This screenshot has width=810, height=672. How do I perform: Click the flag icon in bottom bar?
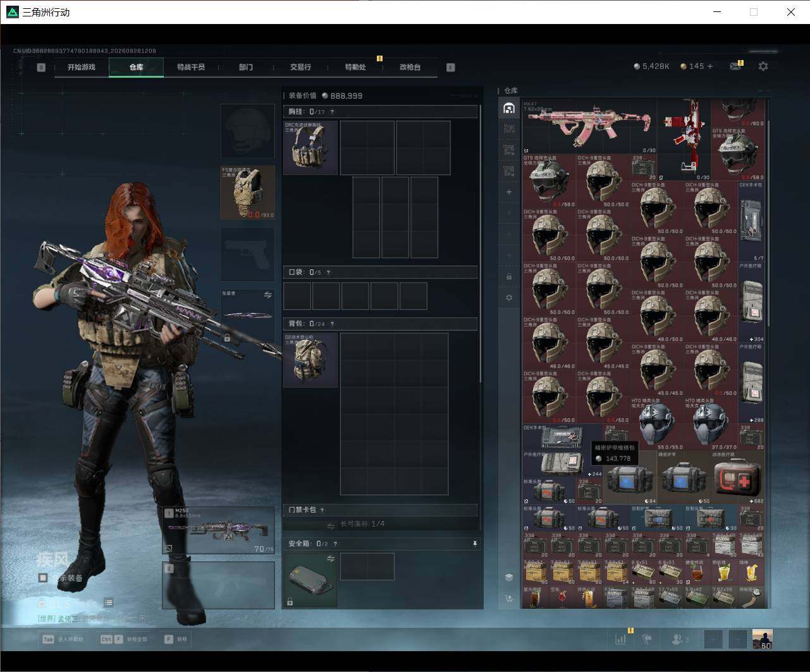647,639
